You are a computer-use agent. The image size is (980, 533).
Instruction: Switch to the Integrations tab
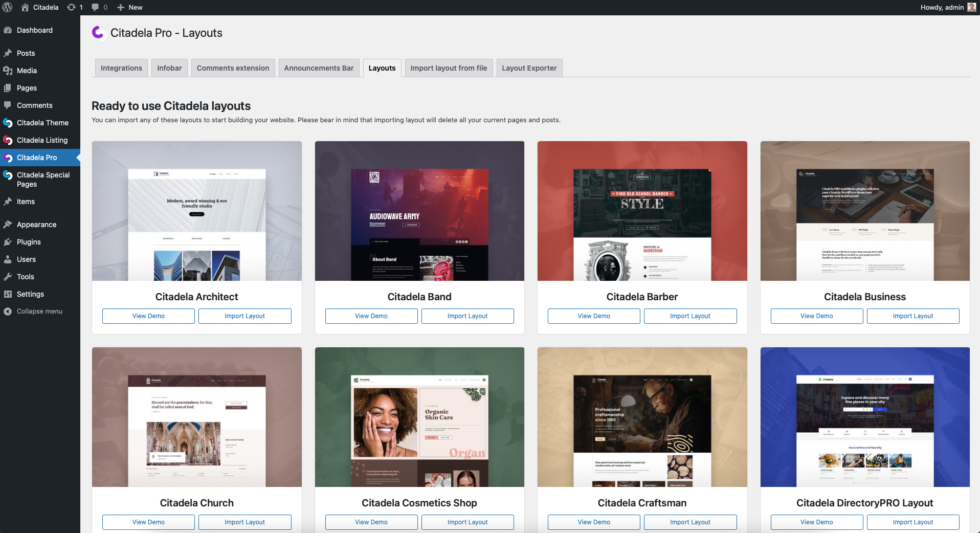[121, 68]
